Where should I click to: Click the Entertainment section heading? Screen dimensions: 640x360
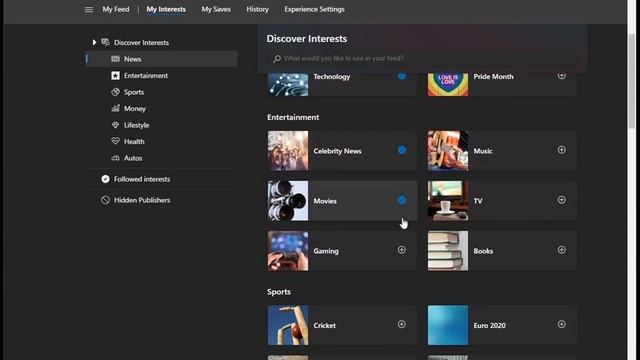point(293,117)
